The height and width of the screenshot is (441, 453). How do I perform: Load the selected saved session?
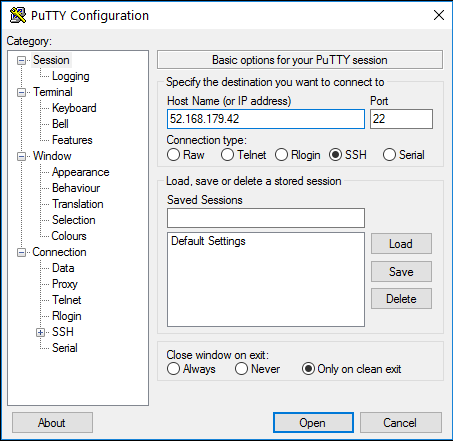tap(401, 244)
